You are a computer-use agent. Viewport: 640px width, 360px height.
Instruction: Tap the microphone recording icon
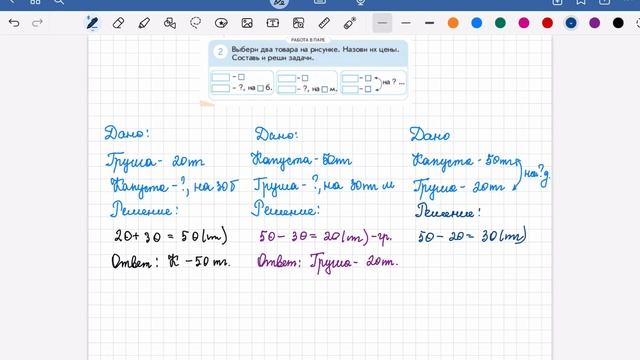click(x=360, y=2)
